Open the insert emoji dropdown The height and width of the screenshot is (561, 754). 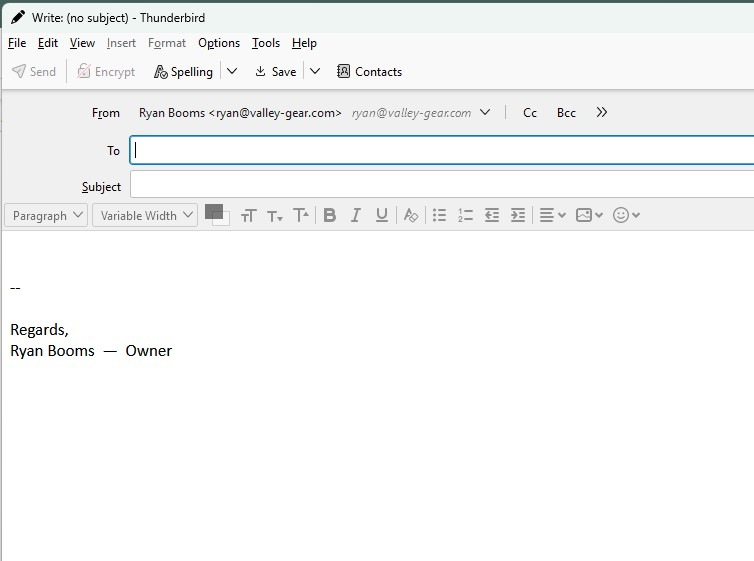coord(626,215)
